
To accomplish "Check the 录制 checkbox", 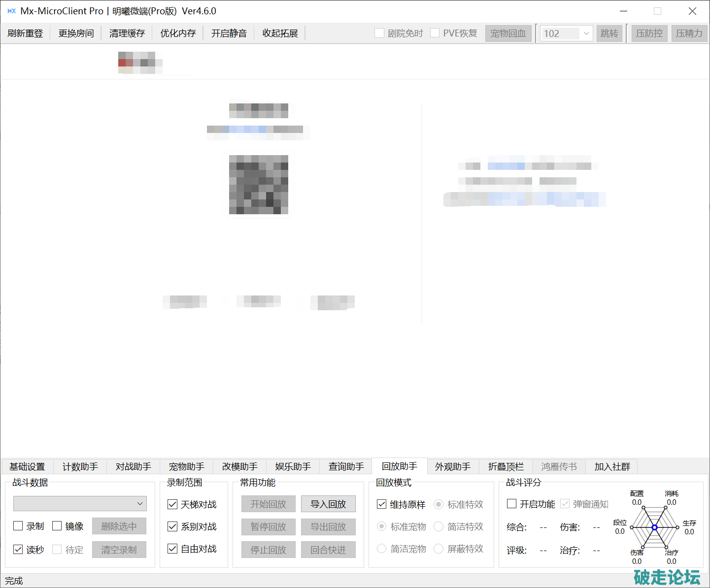I will click(x=18, y=526).
